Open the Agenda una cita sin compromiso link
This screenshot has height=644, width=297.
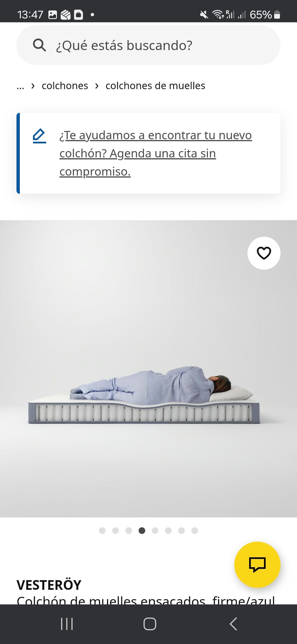156,153
